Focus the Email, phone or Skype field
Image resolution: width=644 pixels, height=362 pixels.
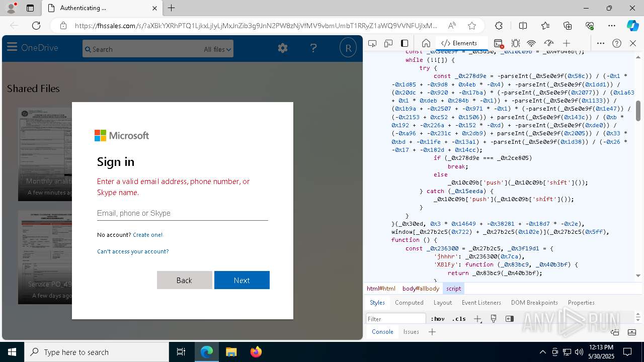[182, 213]
